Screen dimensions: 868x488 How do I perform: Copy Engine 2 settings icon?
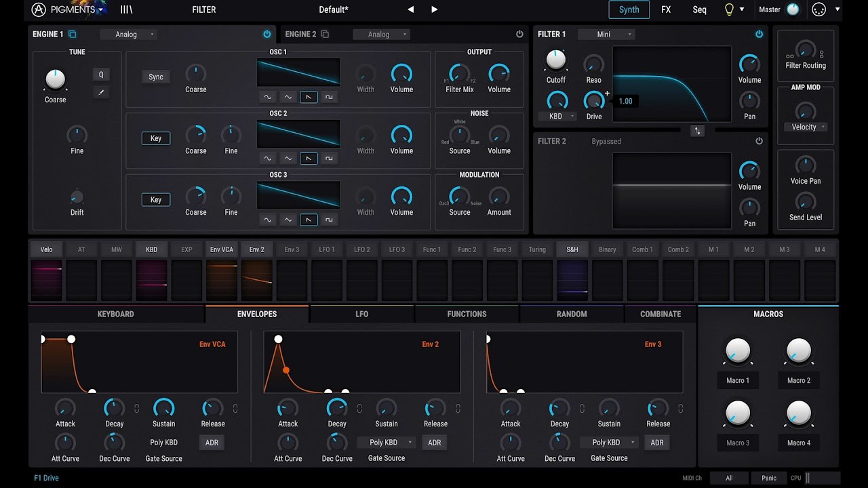325,34
